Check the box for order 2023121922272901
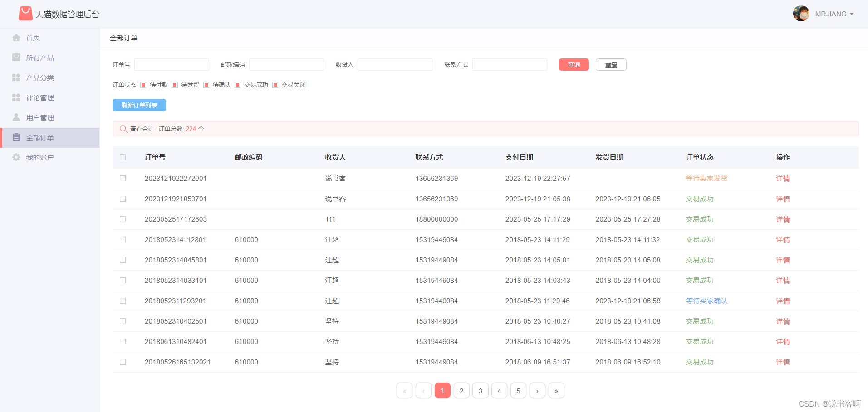The image size is (868, 412). click(123, 179)
